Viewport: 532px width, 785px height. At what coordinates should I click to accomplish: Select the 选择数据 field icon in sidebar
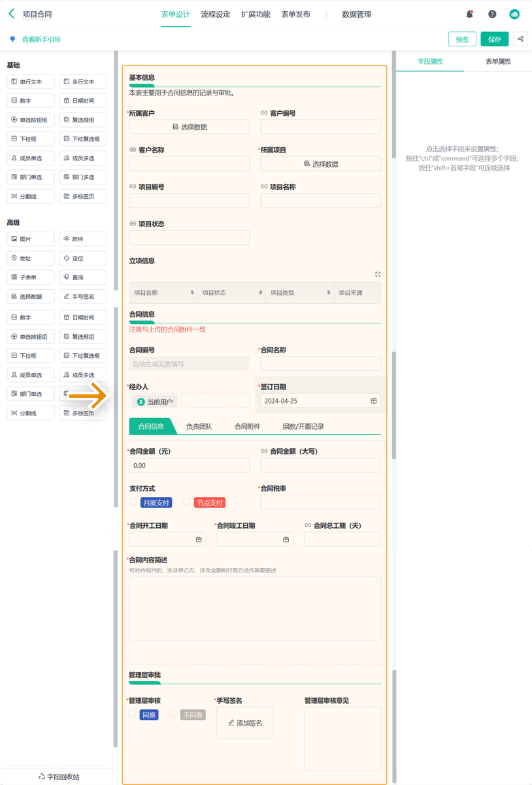(30, 296)
